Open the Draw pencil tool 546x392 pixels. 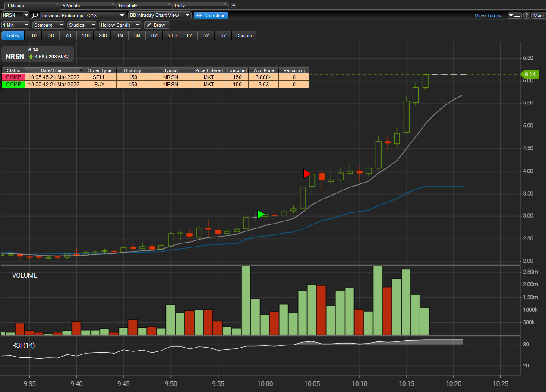coord(157,25)
